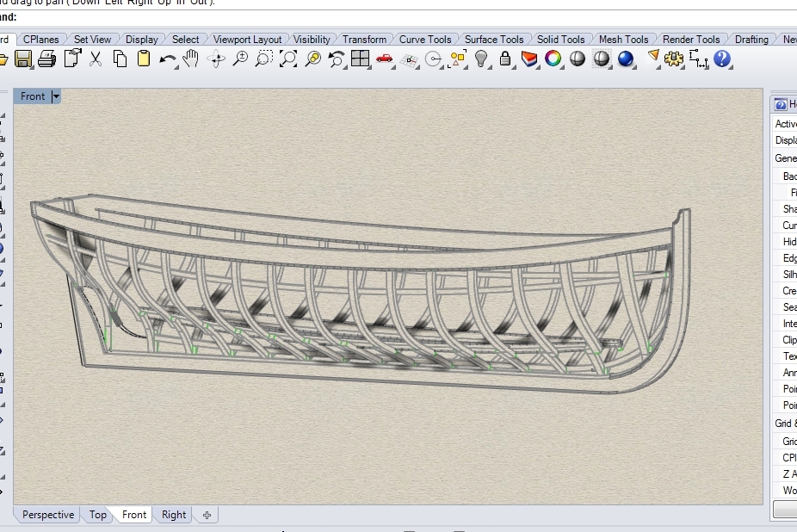The image size is (797, 532).
Task: Activate the Pan hand tool
Action: pos(191,59)
